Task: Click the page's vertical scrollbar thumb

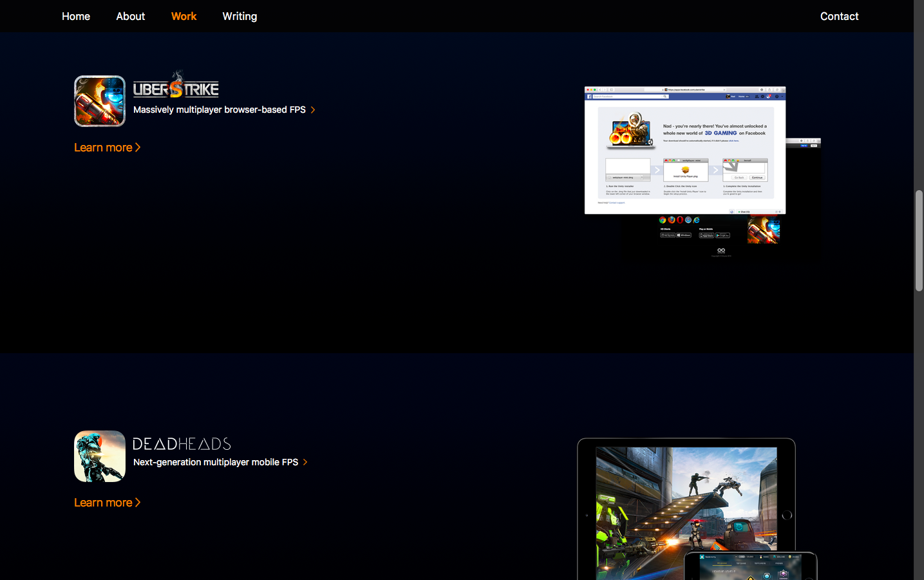Action: point(919,240)
